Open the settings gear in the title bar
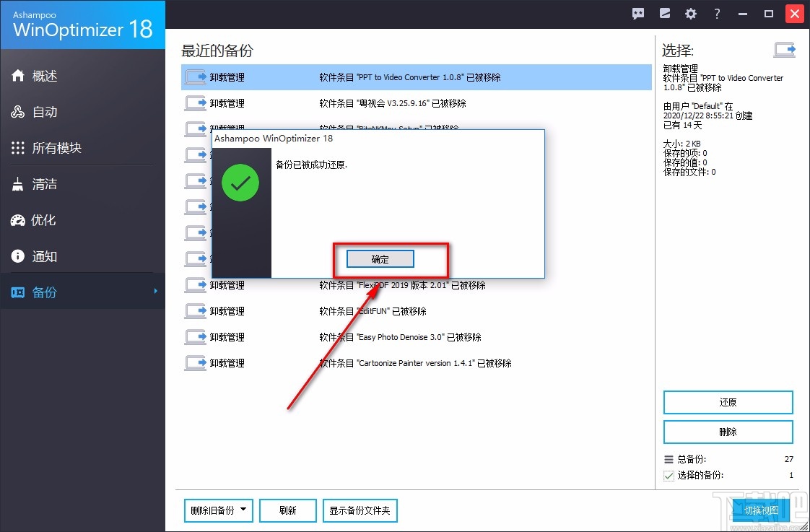The width and height of the screenshot is (810, 532). point(690,13)
